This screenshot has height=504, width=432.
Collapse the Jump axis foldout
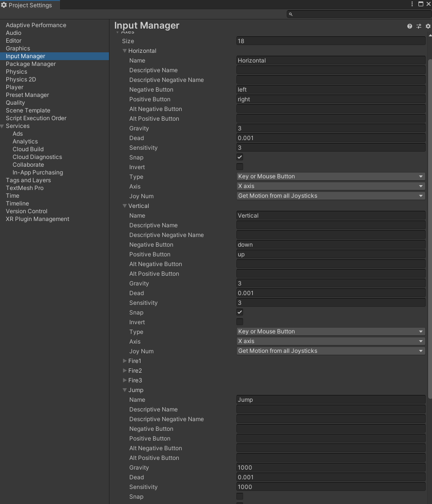125,390
